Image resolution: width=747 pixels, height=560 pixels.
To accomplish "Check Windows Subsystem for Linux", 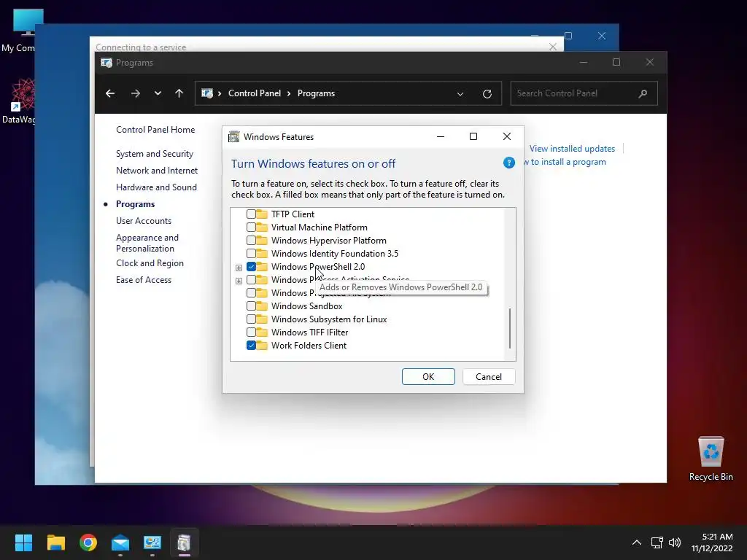I will coord(251,319).
